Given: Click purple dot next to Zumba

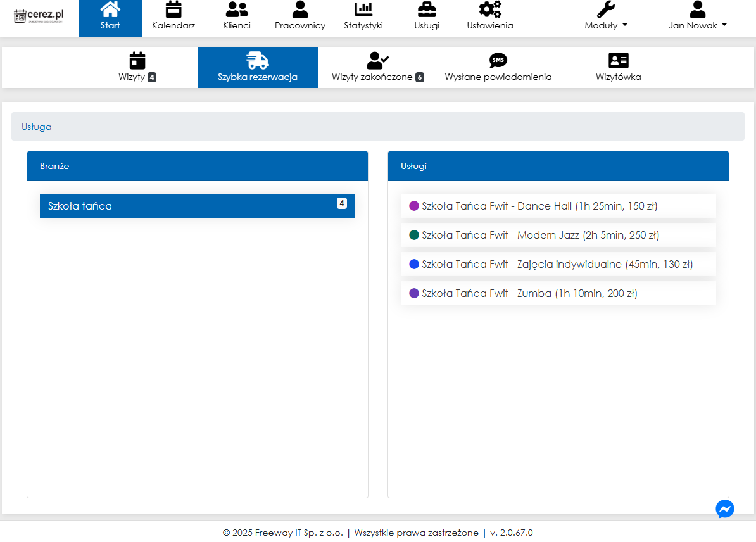Looking at the screenshot, I should 414,293.
